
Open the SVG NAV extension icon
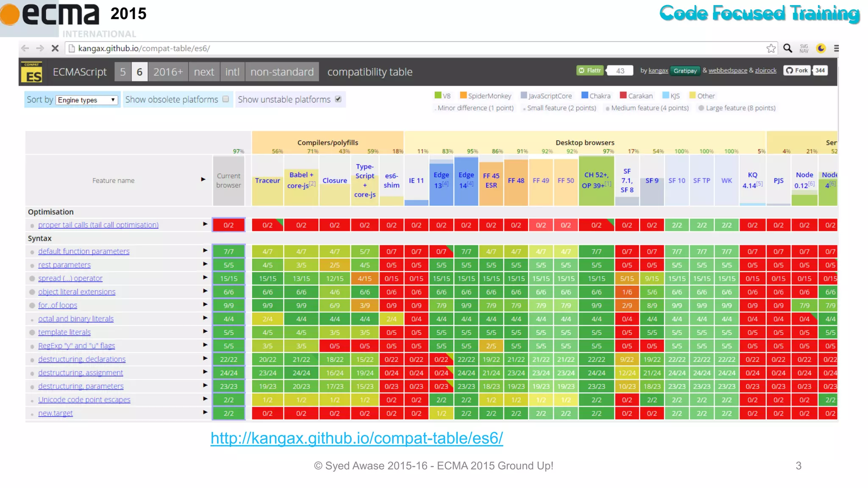click(804, 48)
